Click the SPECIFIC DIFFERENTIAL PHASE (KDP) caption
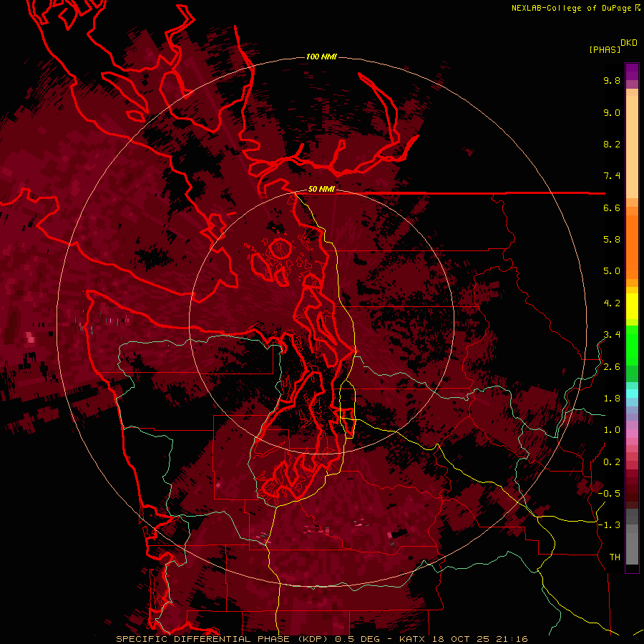644x644 pixels. point(223,639)
